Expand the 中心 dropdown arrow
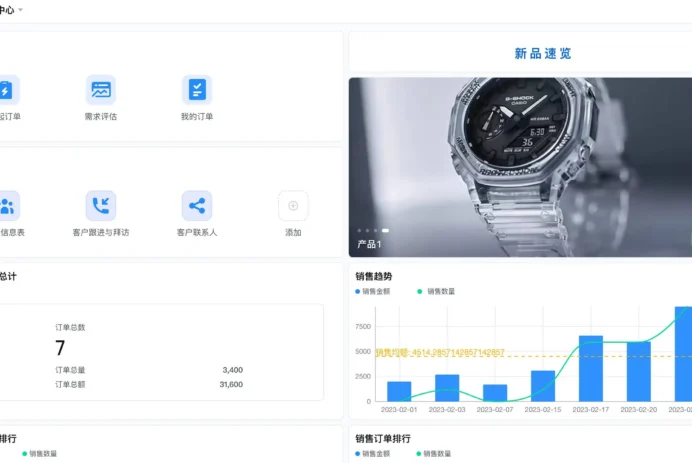The height and width of the screenshot is (463, 692). coord(20,9)
